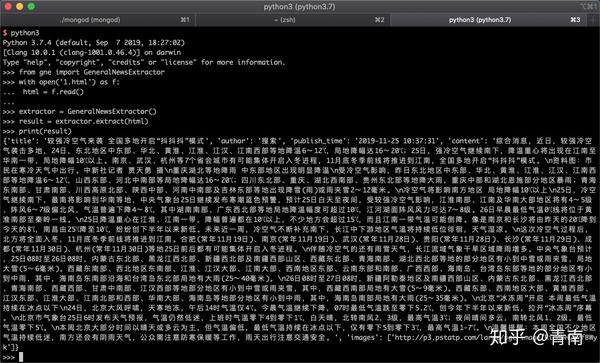
Task: Click the red $ shell prompt symbol
Action: 5,33
